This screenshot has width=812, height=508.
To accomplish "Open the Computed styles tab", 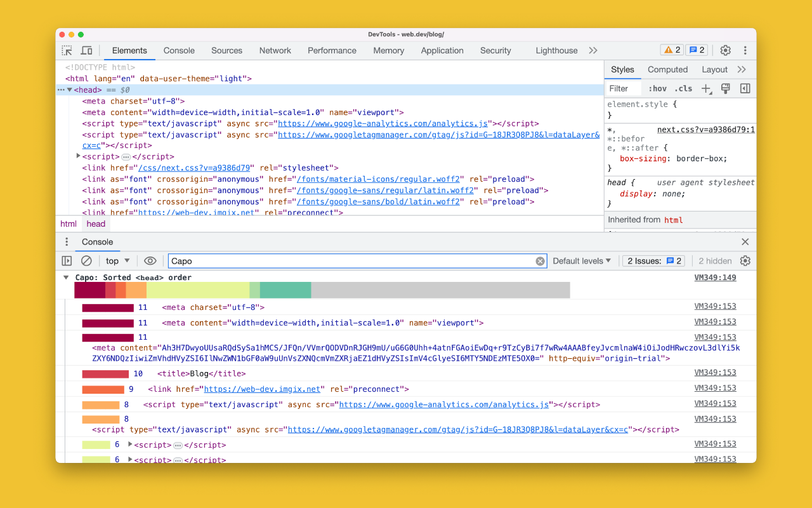I will 667,70.
